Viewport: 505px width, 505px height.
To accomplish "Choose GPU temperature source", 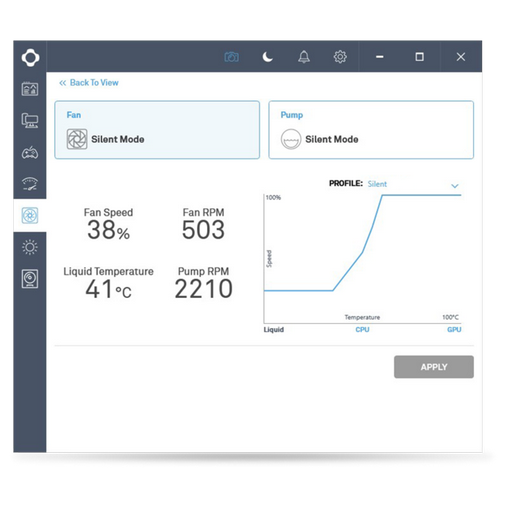I will coord(454,330).
